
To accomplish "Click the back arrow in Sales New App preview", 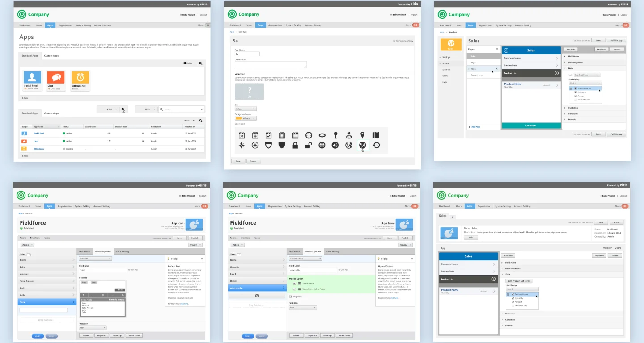I will [x=506, y=50].
